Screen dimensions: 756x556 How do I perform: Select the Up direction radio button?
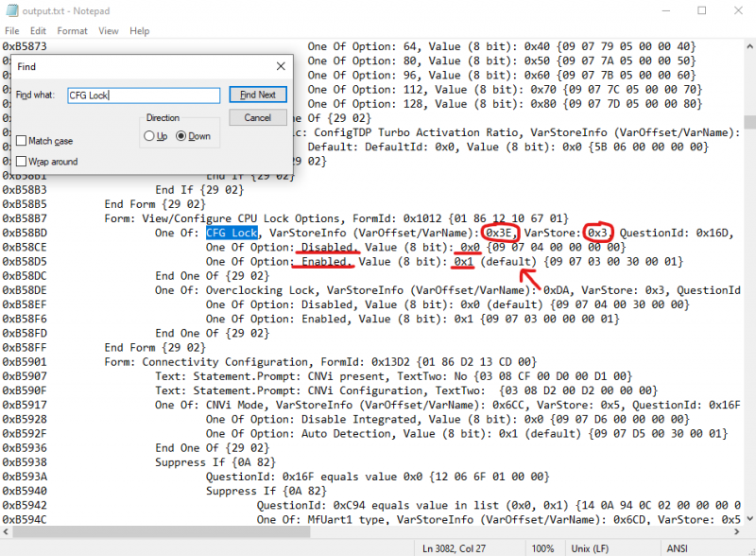(149, 136)
